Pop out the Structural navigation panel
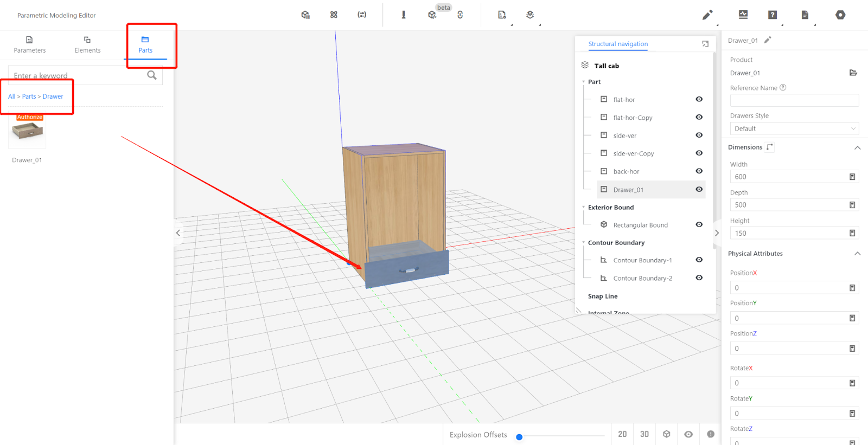The image size is (868, 445). pos(705,44)
